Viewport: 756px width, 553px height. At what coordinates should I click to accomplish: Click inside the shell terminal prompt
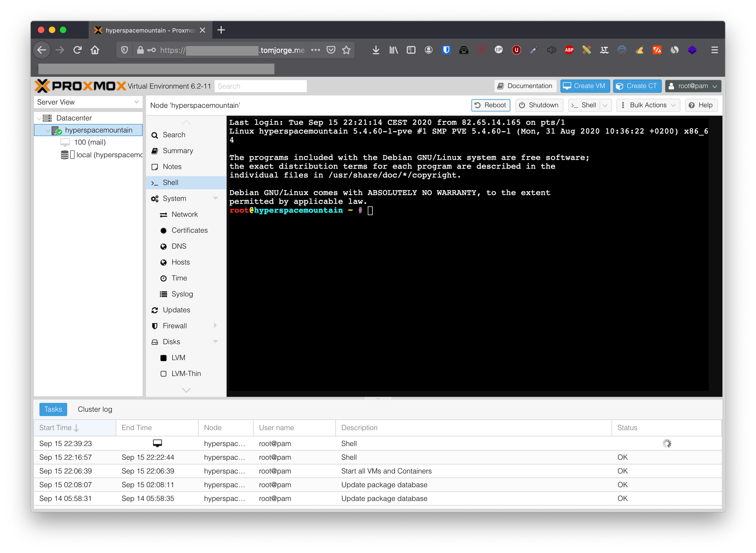(370, 211)
